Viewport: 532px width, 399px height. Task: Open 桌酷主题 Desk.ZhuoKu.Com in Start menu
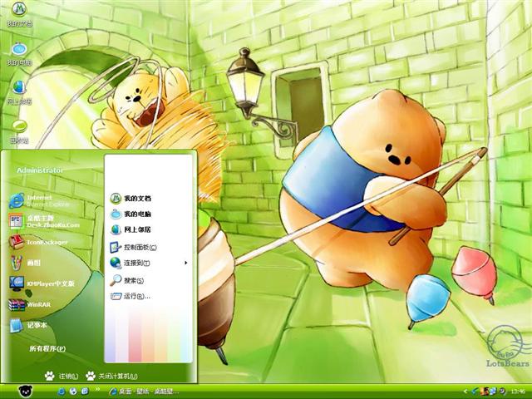point(44,221)
